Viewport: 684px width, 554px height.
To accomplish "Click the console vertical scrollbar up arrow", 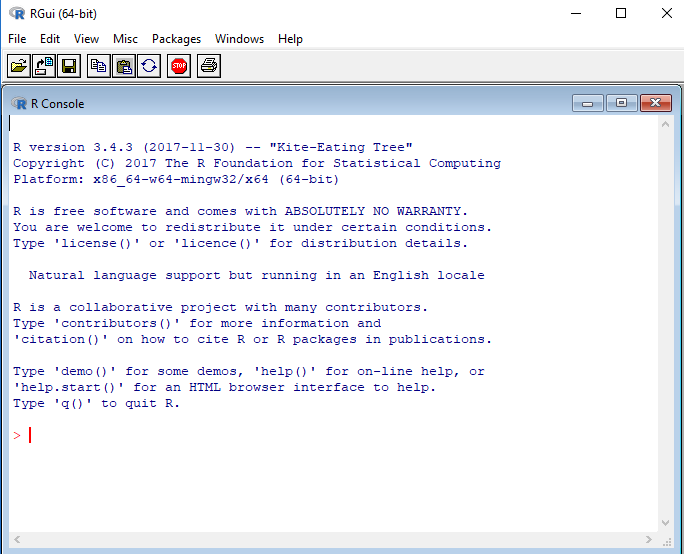I will [665, 124].
